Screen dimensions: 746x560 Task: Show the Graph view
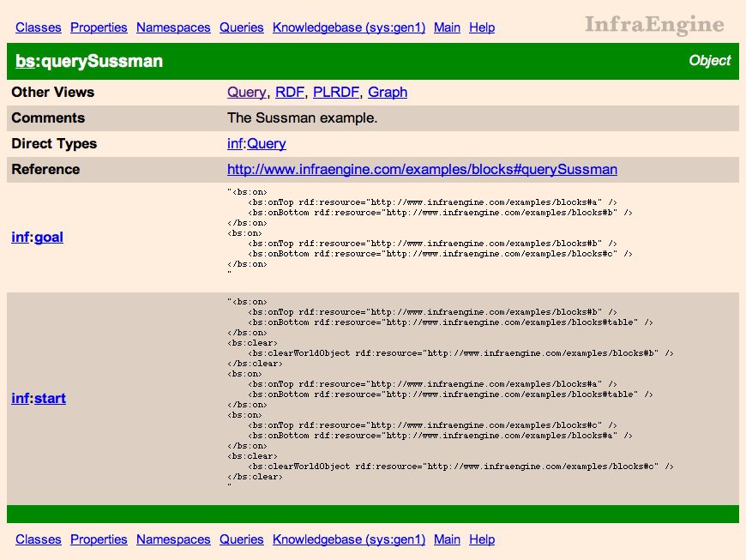388,93
